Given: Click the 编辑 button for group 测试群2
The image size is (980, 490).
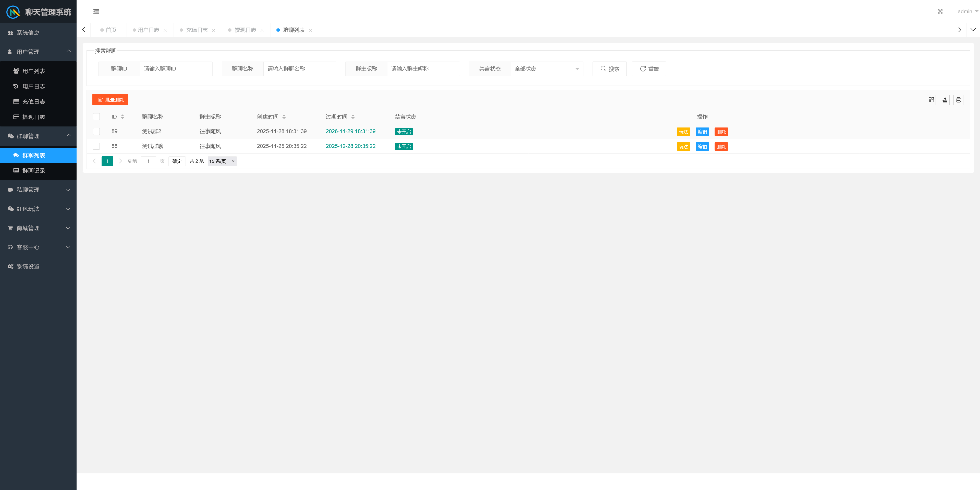Looking at the screenshot, I should click(x=702, y=131).
